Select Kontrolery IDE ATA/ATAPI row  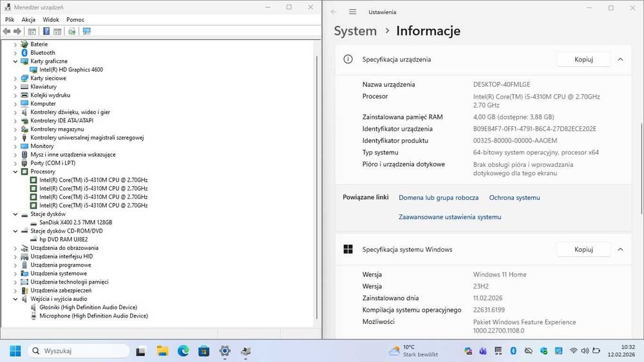62,121
